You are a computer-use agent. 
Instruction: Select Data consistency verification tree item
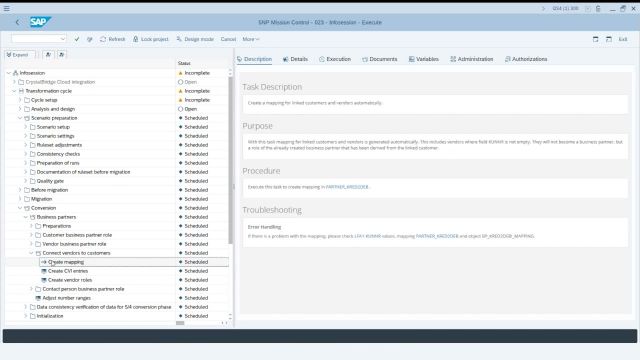(104, 307)
